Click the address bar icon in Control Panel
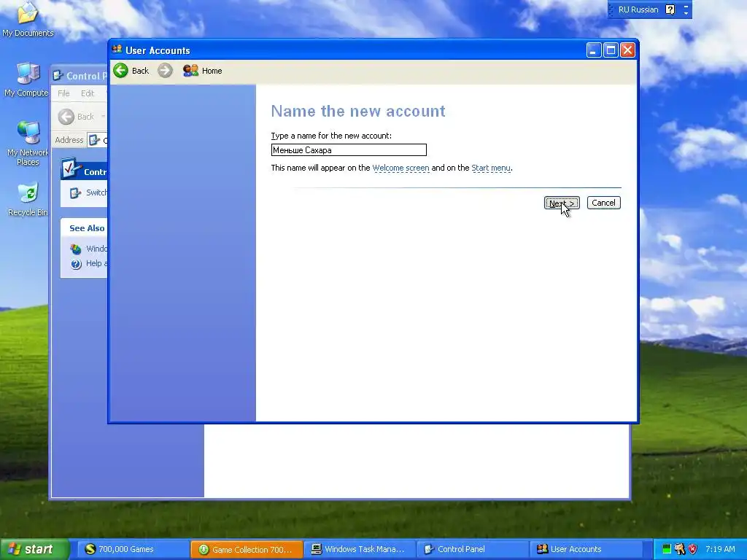Screen dimensions: 747x560 coord(94,140)
